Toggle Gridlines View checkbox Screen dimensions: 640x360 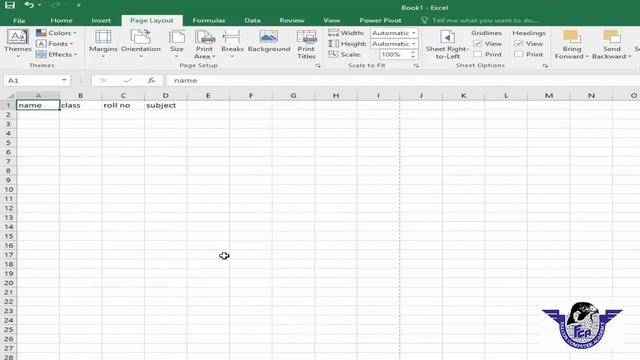pos(478,43)
